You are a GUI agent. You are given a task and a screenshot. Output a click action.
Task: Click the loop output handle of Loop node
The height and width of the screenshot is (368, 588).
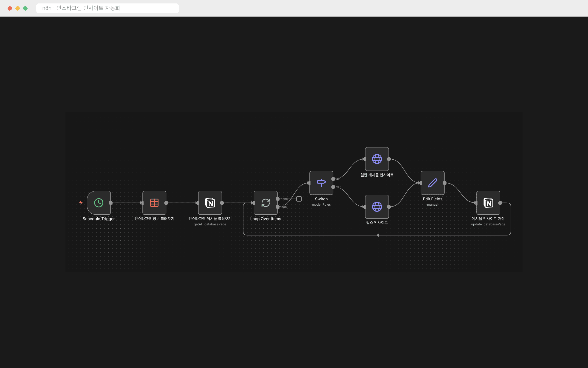pyautogui.click(x=277, y=207)
